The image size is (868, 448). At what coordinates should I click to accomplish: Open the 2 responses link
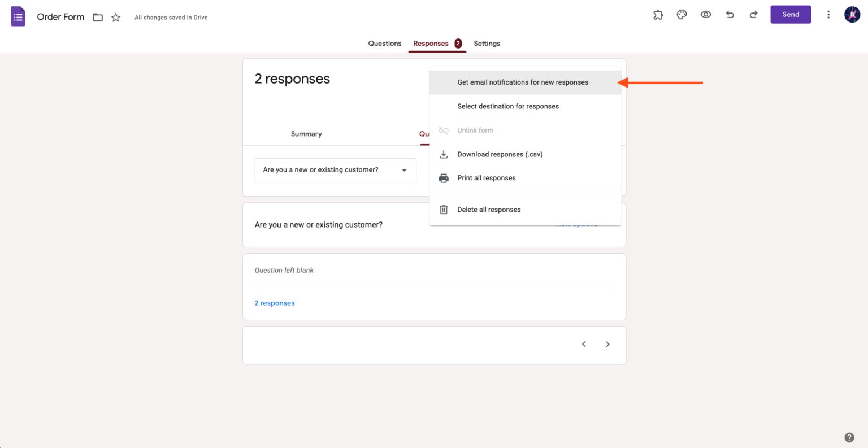coord(275,302)
